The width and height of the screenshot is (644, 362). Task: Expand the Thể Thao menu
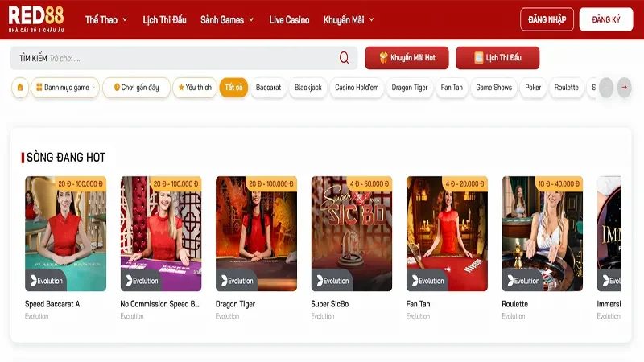pyautogui.click(x=106, y=19)
